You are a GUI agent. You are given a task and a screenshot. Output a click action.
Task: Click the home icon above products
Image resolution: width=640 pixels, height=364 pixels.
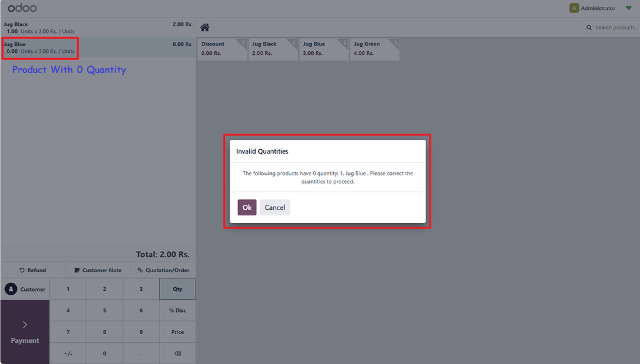coord(205,27)
